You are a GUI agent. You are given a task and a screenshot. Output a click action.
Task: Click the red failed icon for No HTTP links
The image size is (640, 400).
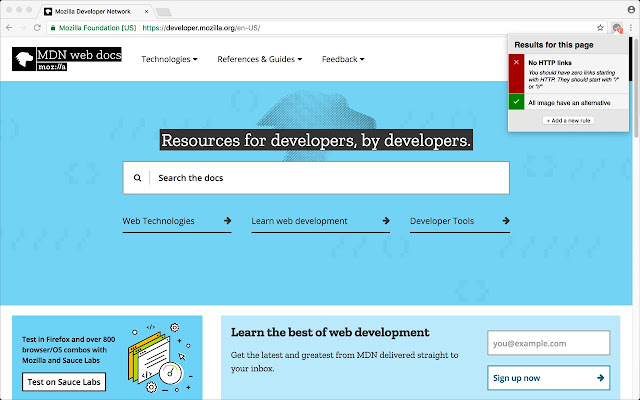[x=516, y=73]
